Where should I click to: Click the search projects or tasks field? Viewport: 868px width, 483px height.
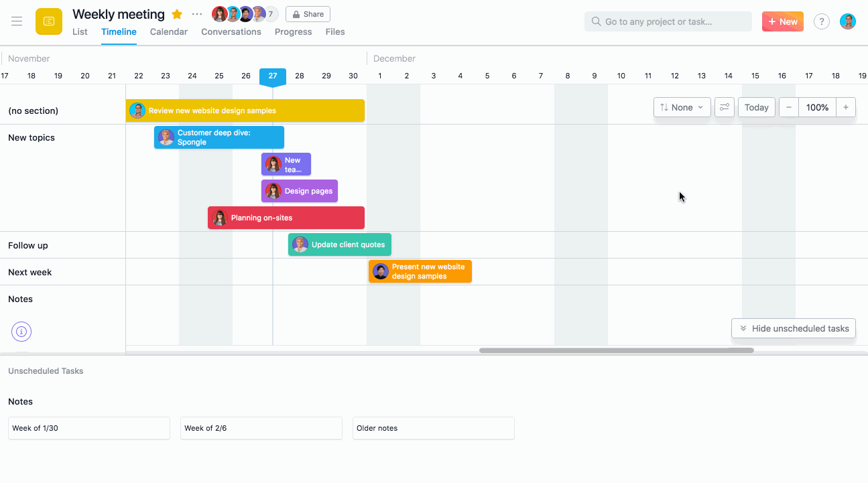668,21
